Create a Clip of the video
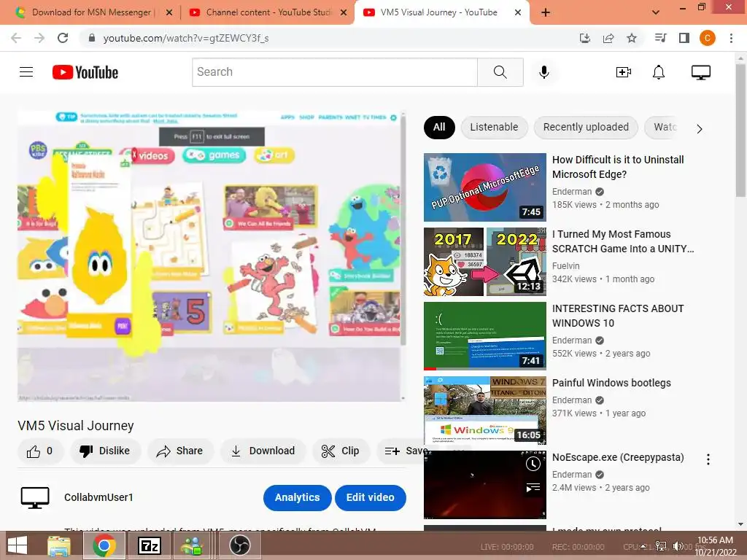747x560 pixels. [x=341, y=451]
